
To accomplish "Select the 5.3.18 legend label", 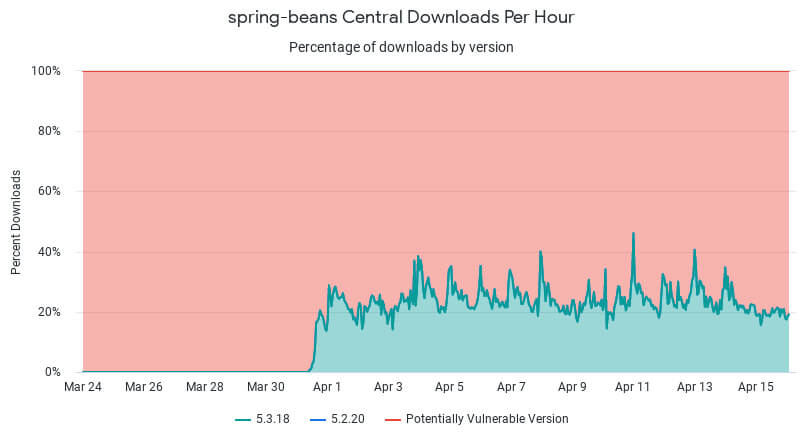I will pyautogui.click(x=273, y=419).
